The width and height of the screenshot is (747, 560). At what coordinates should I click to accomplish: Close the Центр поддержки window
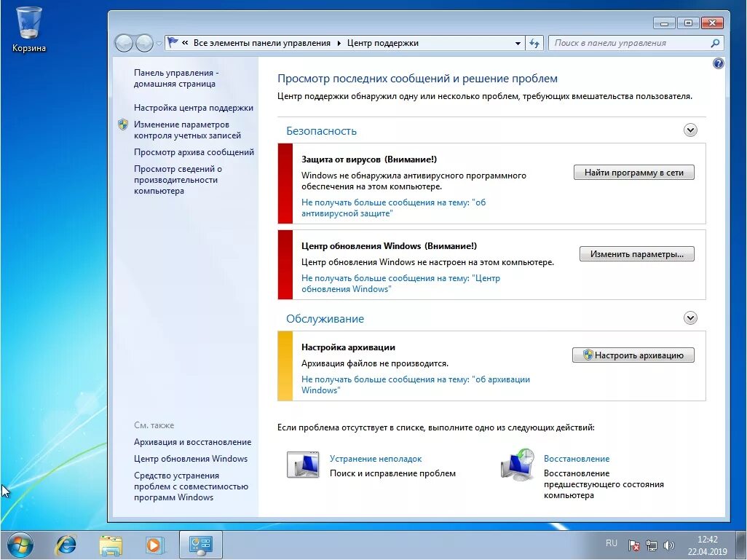(x=712, y=23)
